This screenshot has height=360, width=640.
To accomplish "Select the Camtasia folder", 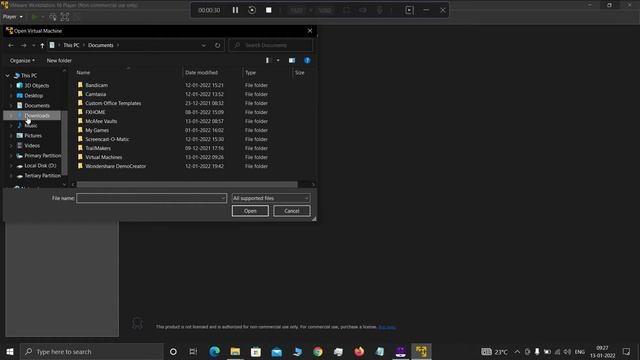I will tap(96, 94).
